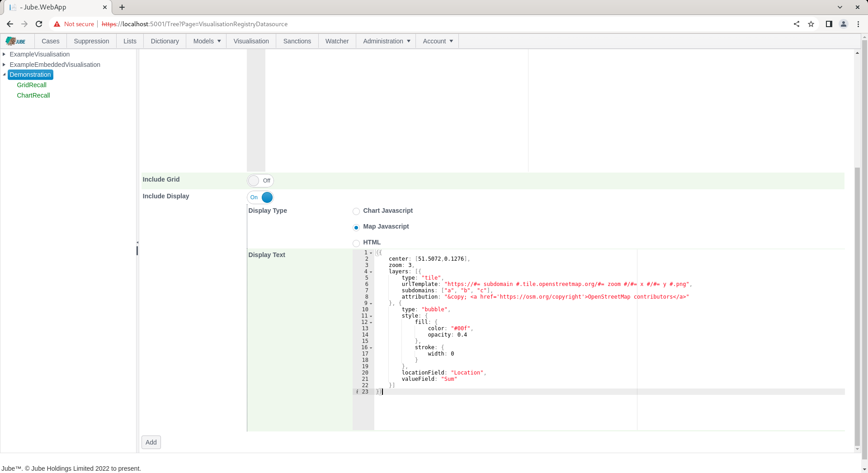Open Lists menu
This screenshot has height=473, width=868.
tap(130, 41)
